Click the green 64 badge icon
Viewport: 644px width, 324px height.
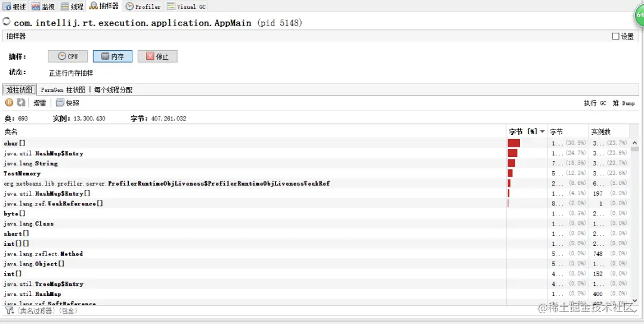[638, 15]
